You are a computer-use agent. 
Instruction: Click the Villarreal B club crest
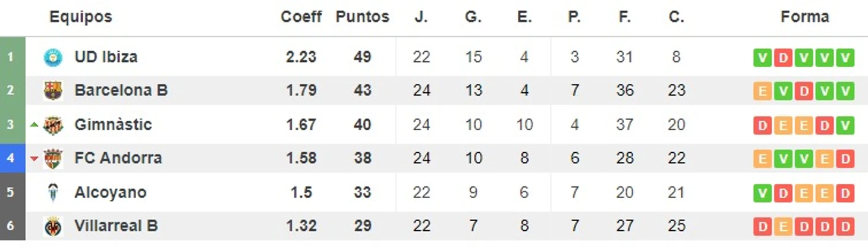(x=53, y=226)
